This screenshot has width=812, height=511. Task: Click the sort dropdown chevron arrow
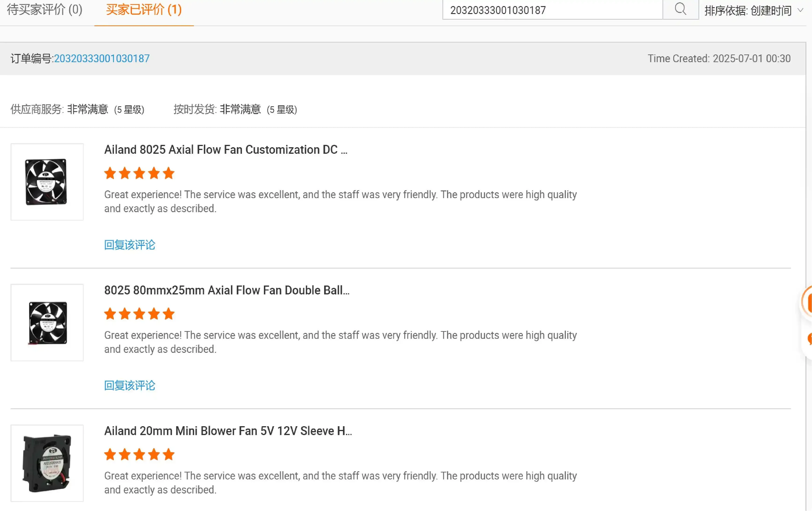800,11
